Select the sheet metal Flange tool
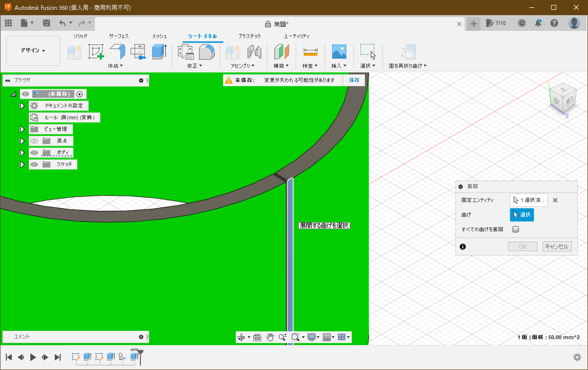Image resolution: width=588 pixels, height=370 pixels. (117, 52)
